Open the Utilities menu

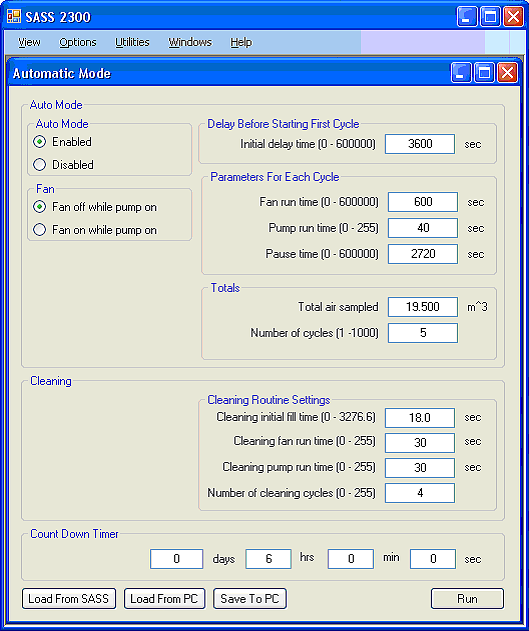[132, 42]
